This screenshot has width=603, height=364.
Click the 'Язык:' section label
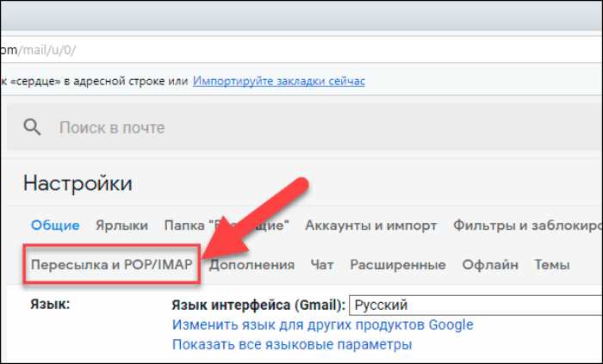(50, 305)
